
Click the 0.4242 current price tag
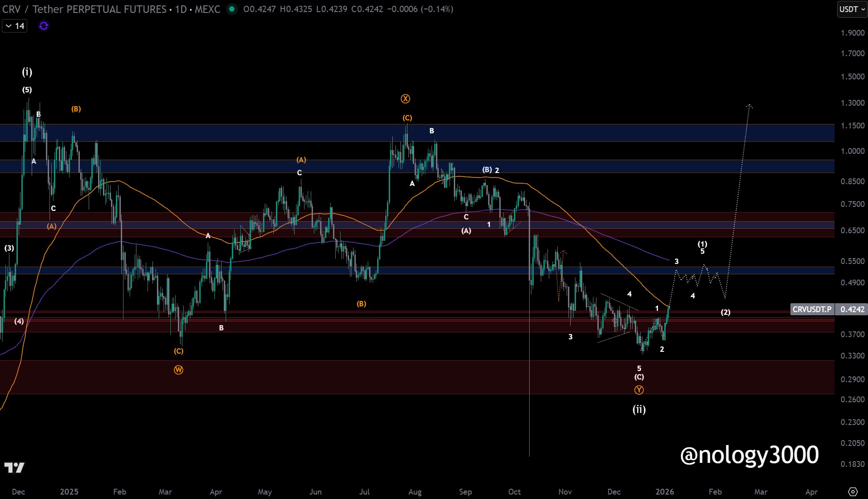pyautogui.click(x=852, y=309)
